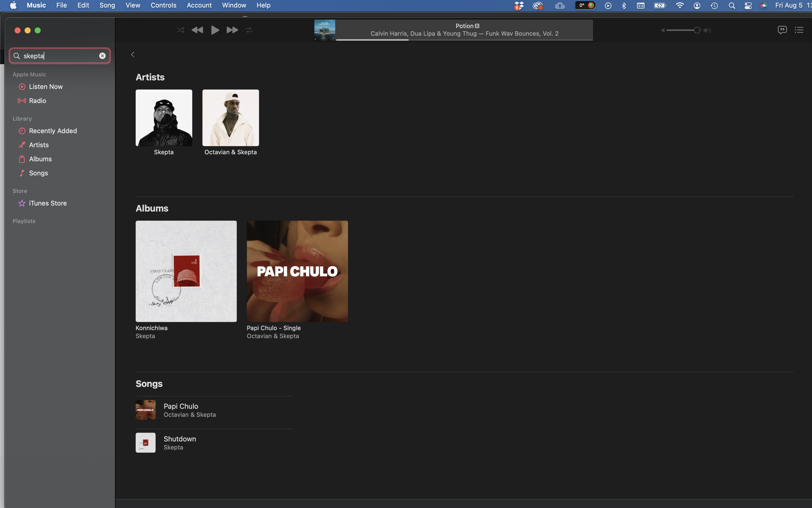Open the Radio section
This screenshot has height=508, width=812.
pyautogui.click(x=37, y=101)
